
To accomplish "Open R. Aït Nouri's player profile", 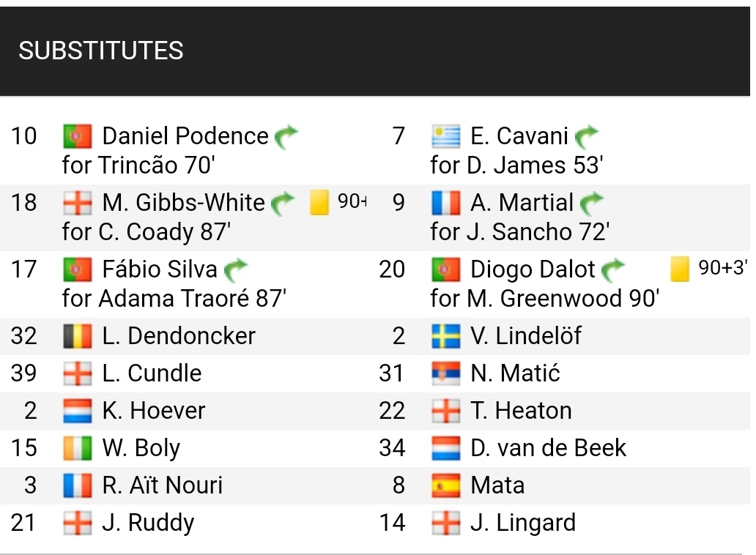I will click(163, 485).
